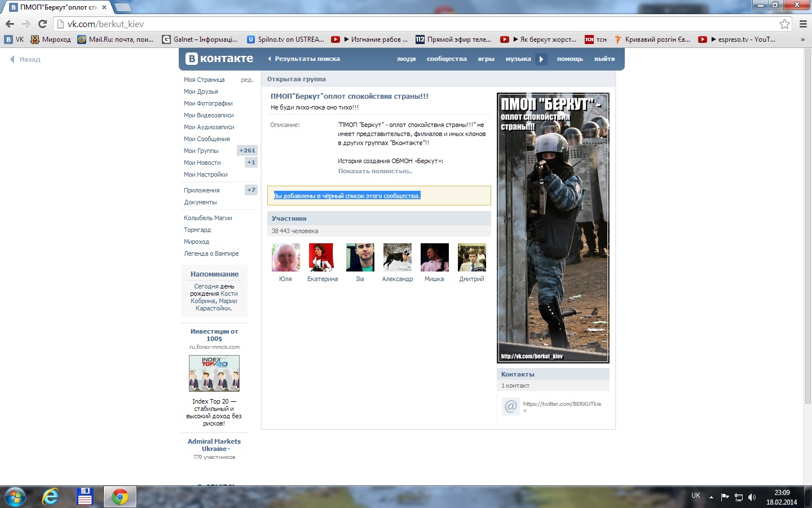Screen dimensions: 812x508
Task: Open the VK bookmark in the bar
Action: coord(15,40)
